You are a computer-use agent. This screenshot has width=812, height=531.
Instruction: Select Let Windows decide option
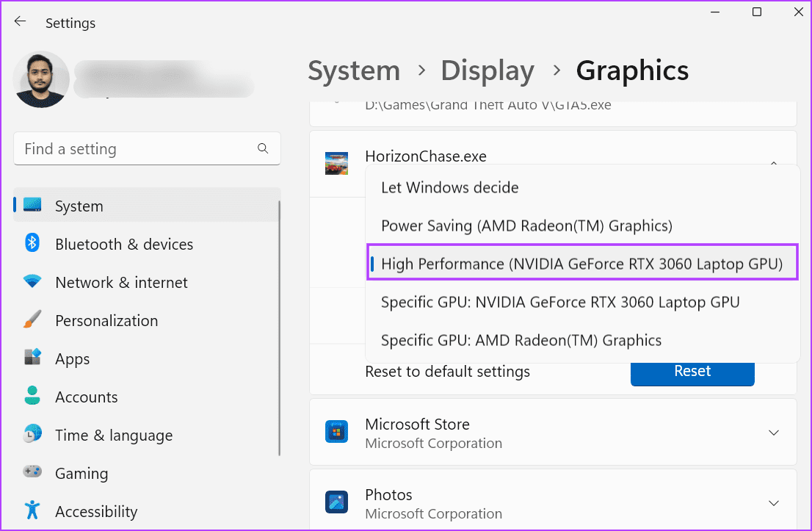coord(583,187)
